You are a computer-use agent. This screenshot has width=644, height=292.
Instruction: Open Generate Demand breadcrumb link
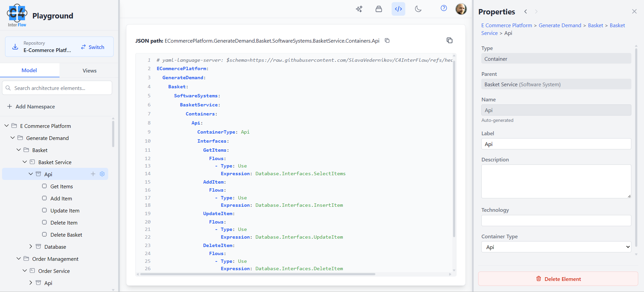pos(560,25)
